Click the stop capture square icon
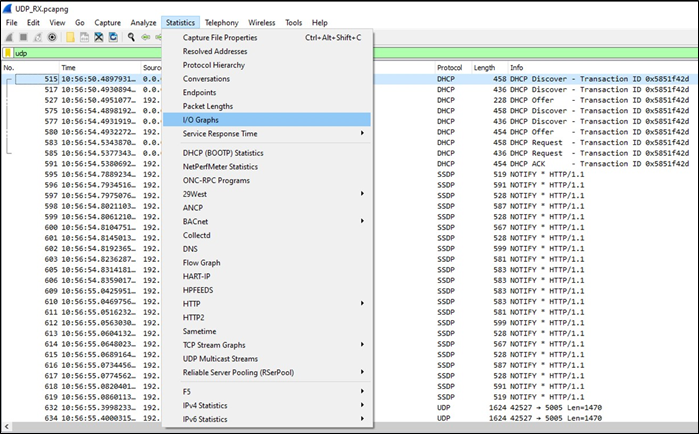Viewport: 699px width, 434px height. tap(24, 37)
